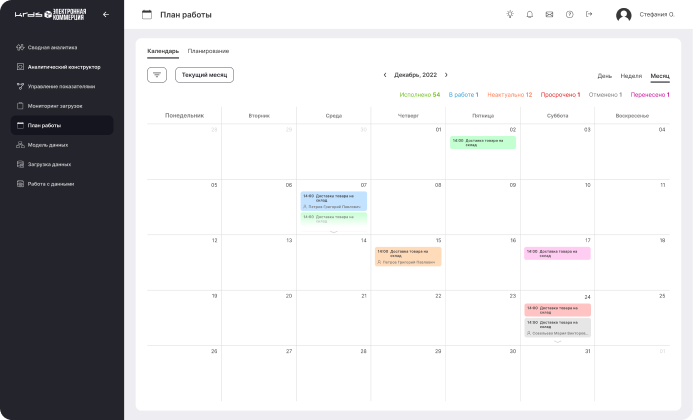This screenshot has width=693, height=420.
Task: Expand more events under Saturday 24
Action: (x=557, y=342)
